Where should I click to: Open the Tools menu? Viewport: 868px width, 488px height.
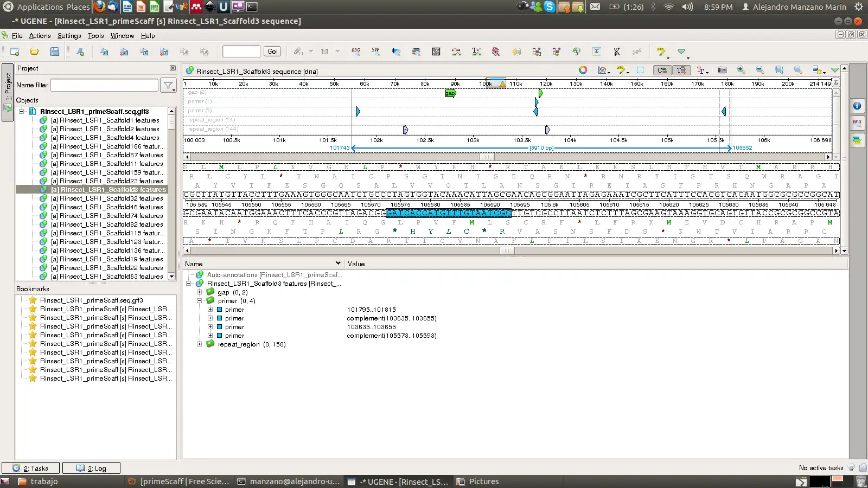[95, 36]
